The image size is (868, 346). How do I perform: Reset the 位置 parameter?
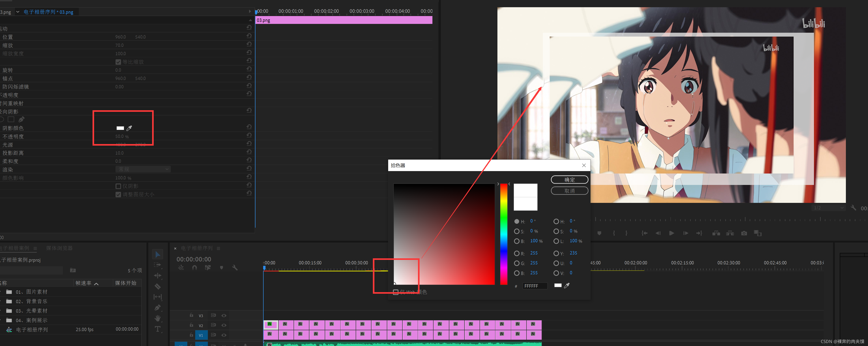point(249,36)
